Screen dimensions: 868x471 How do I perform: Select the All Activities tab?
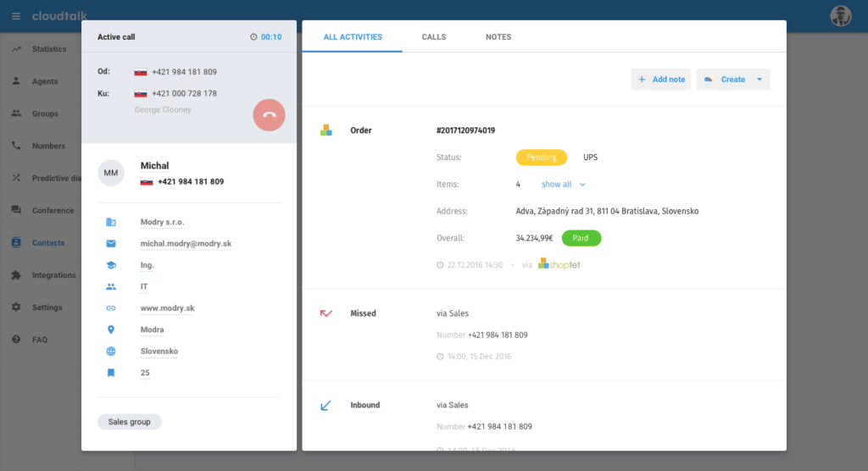point(353,37)
